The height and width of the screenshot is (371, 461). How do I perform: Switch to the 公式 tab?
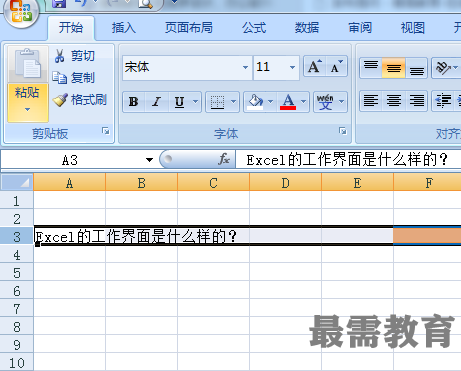coord(254,27)
